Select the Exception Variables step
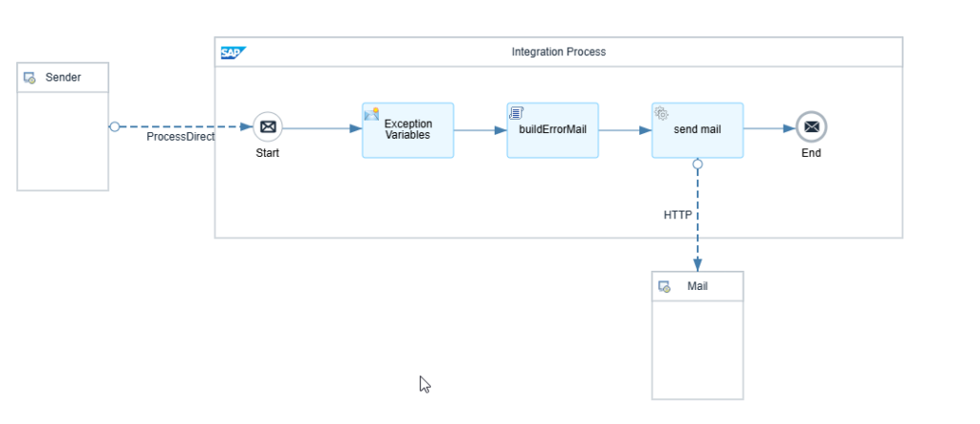Viewport: 980px width, 424px height. coord(408,130)
